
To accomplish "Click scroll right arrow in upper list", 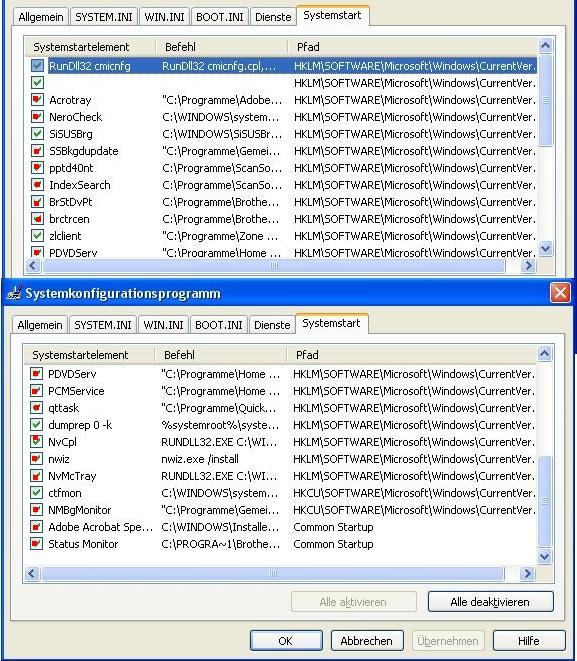I will coord(528,266).
